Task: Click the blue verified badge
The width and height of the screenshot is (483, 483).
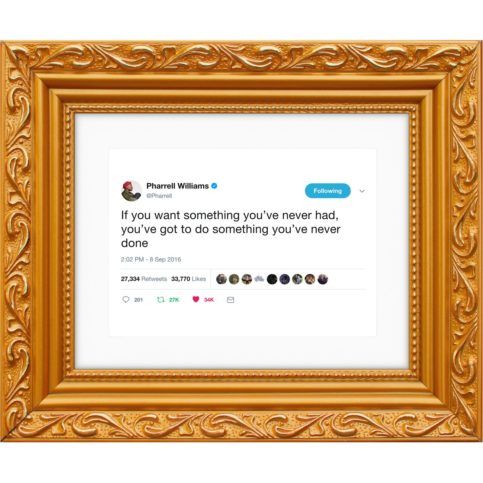Action: [x=214, y=186]
